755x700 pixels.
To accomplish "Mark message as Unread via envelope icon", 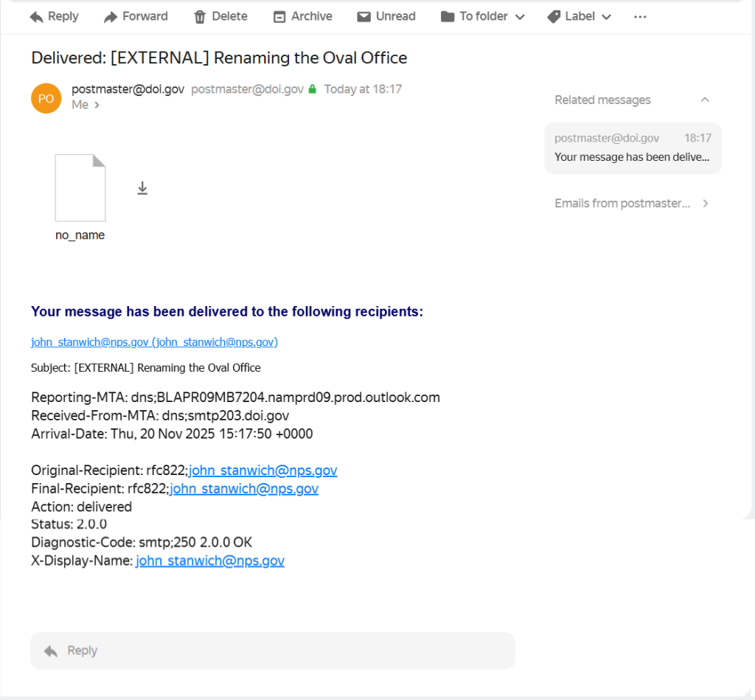I will click(x=363, y=17).
